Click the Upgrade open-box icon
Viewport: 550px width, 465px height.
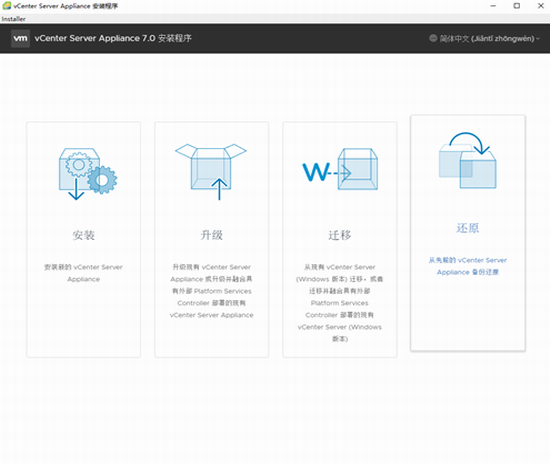tap(211, 171)
